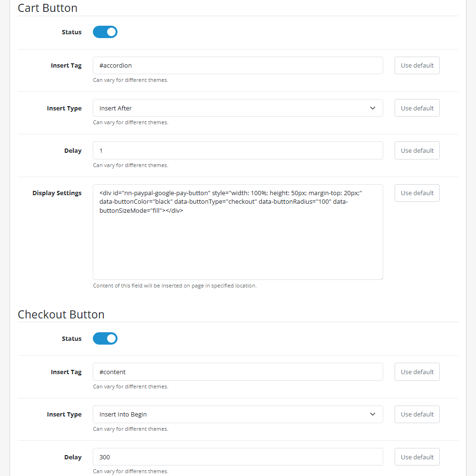This screenshot has width=476, height=476.
Task: Click Use default beside Display Settings
Action: [417, 193]
